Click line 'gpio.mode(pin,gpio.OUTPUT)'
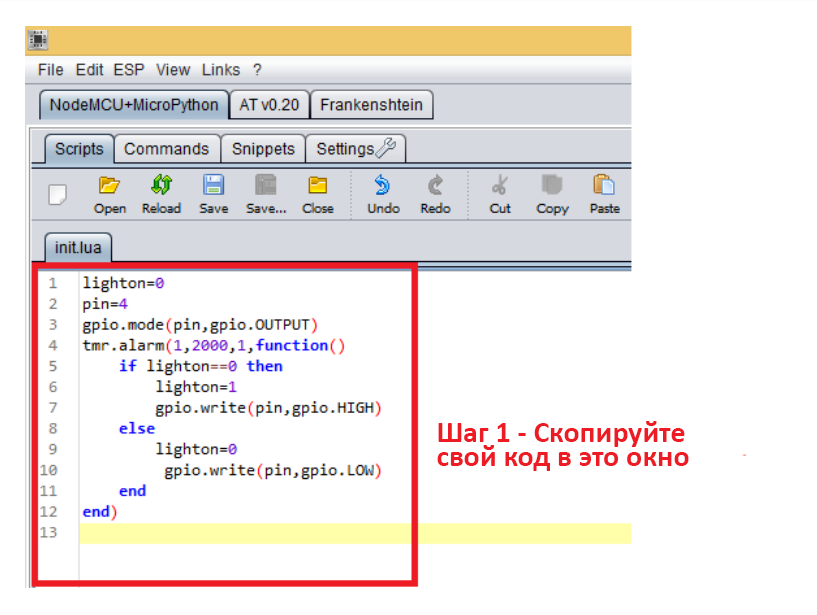Viewport: 817px width, 615px height. click(200, 325)
